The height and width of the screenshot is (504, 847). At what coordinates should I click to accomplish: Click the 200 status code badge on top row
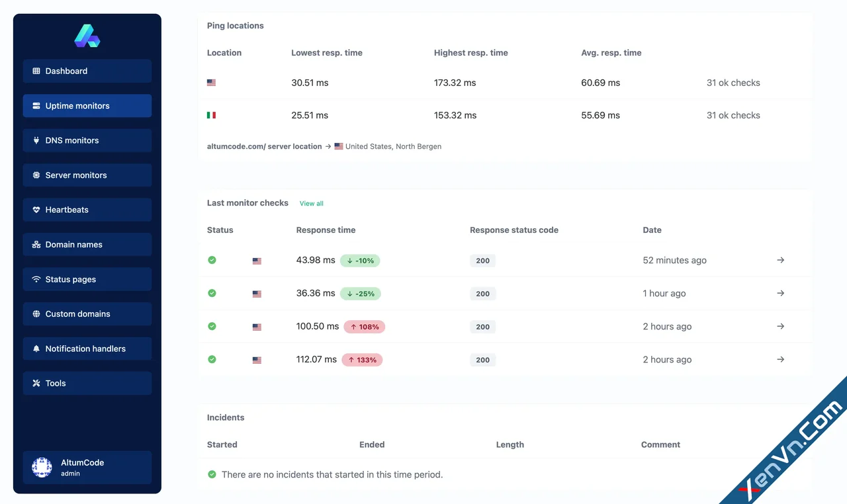(x=482, y=260)
